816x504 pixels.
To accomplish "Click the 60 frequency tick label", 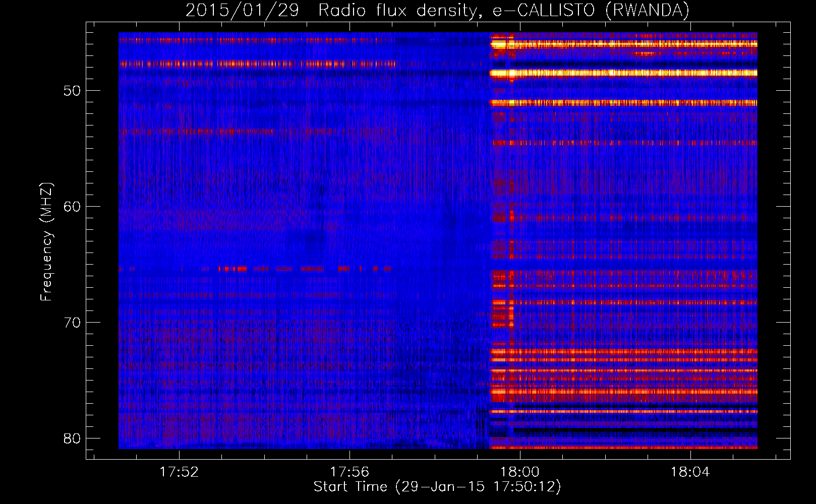I will pyautogui.click(x=73, y=207).
